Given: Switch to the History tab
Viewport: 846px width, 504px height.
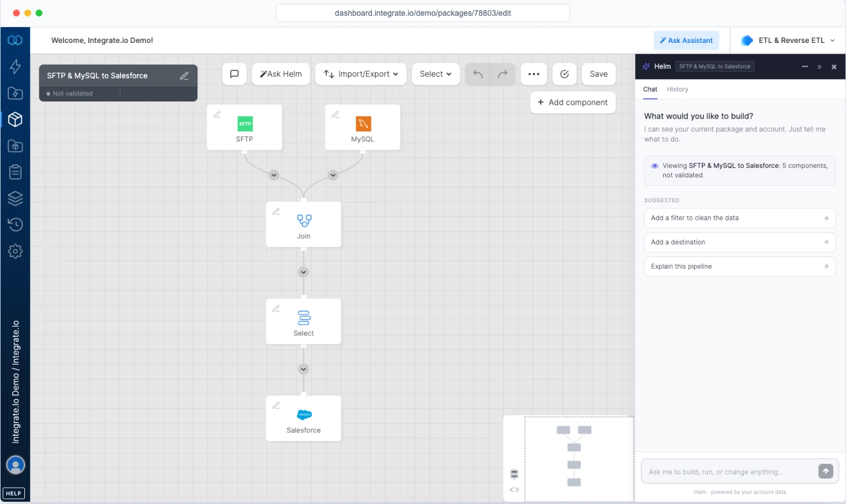Looking at the screenshot, I should coord(677,89).
